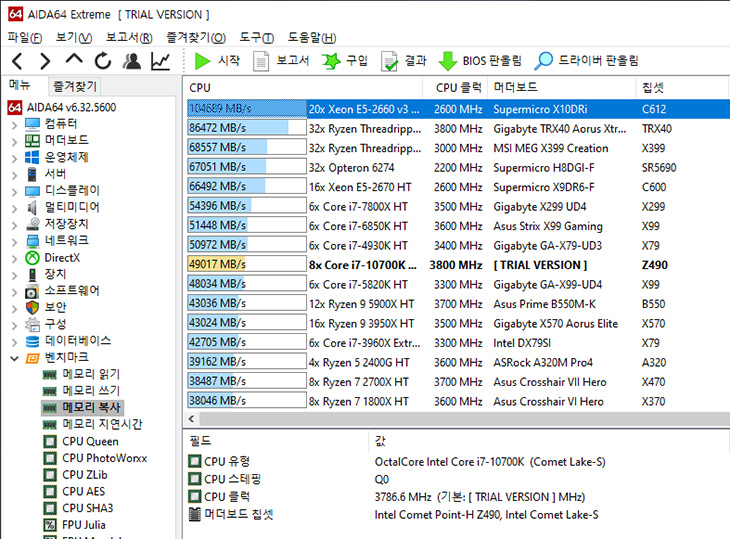Open the 즐겨찾기(O) menu
This screenshot has height=539, width=730.
pyautogui.click(x=196, y=38)
